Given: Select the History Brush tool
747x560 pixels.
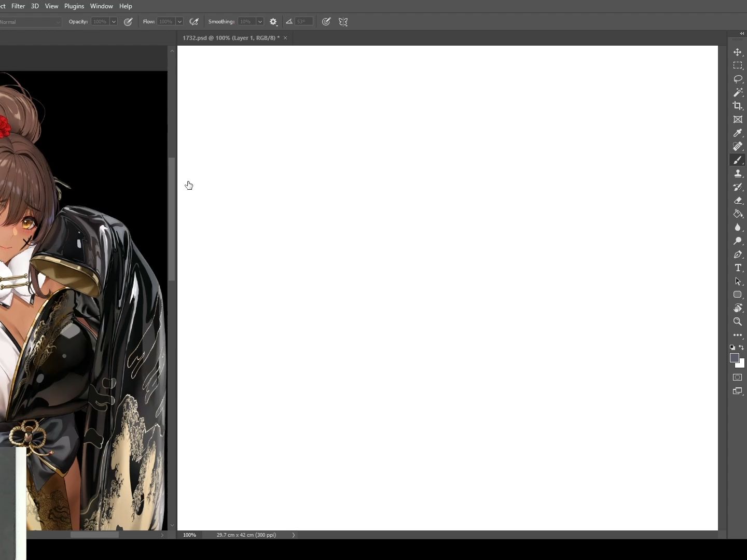Looking at the screenshot, I should coord(737,187).
